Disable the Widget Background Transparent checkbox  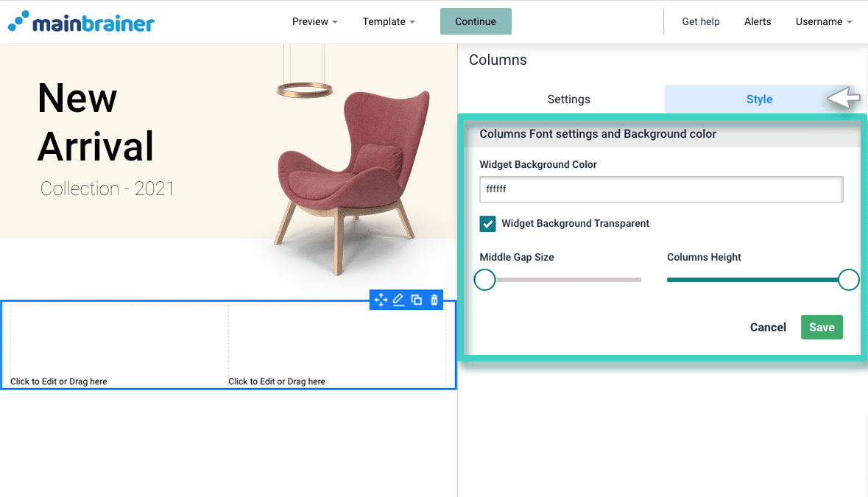[x=487, y=223]
